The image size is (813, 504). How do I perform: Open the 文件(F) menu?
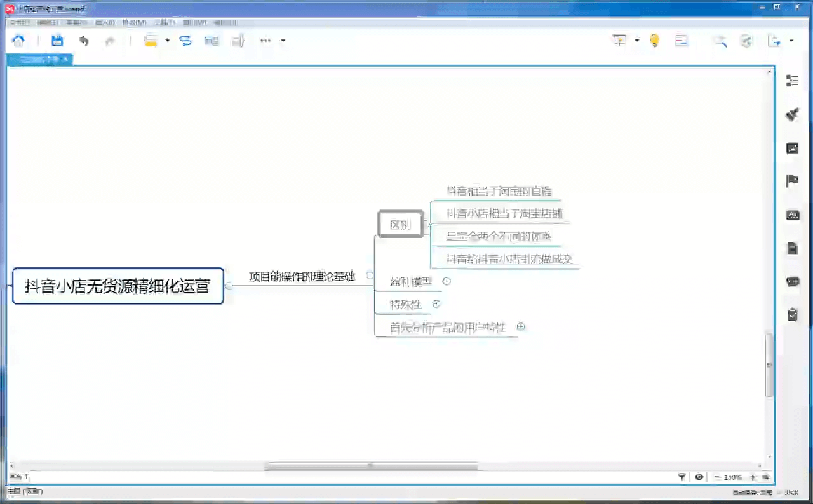point(20,23)
